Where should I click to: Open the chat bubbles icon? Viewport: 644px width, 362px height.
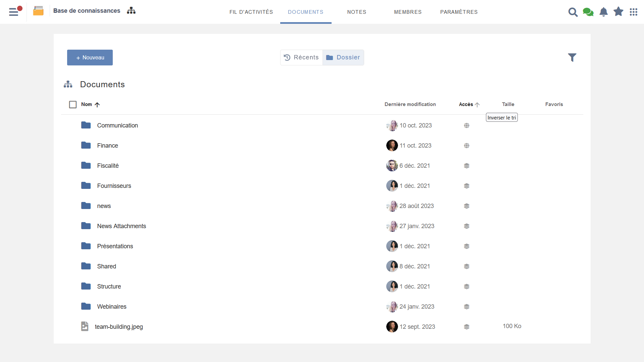588,12
